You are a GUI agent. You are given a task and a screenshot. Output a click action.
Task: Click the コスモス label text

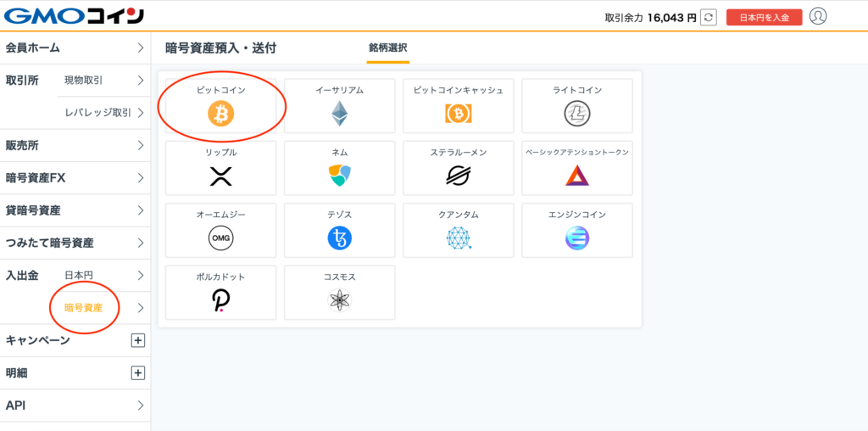[x=339, y=277]
